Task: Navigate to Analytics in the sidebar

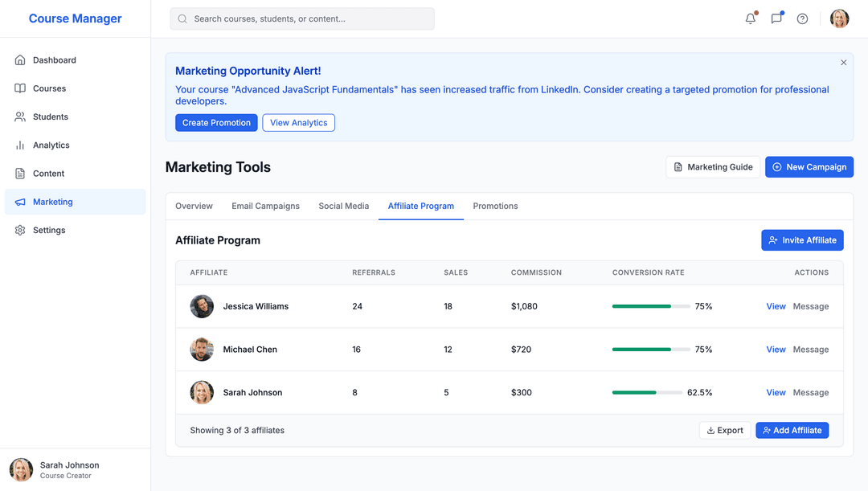Action: coord(51,145)
